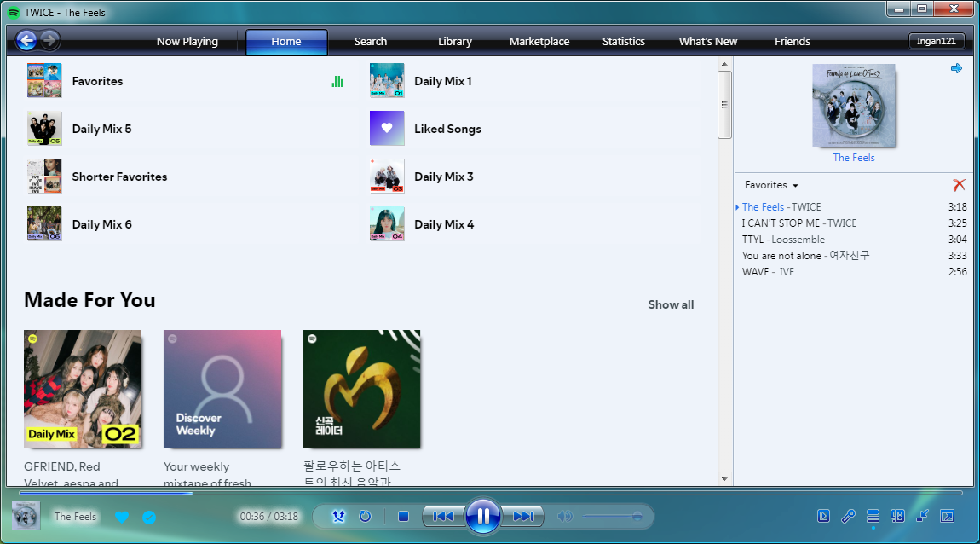Click The Feels album art in side panel
980x544 pixels.
854,105
